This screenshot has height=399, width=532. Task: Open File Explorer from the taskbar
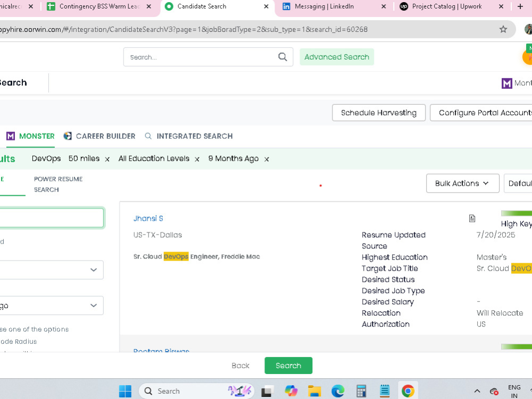click(x=314, y=391)
